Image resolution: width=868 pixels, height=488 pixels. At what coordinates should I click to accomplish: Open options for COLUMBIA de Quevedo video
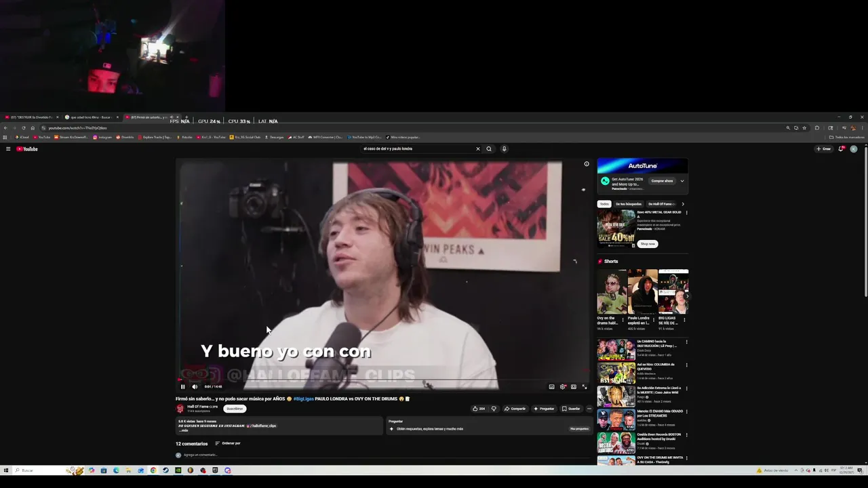pyautogui.click(x=686, y=365)
